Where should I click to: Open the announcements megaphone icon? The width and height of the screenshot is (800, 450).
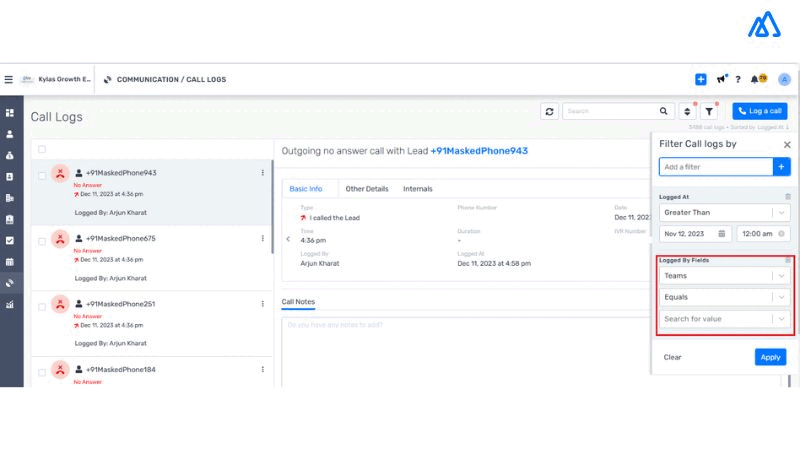coord(721,79)
